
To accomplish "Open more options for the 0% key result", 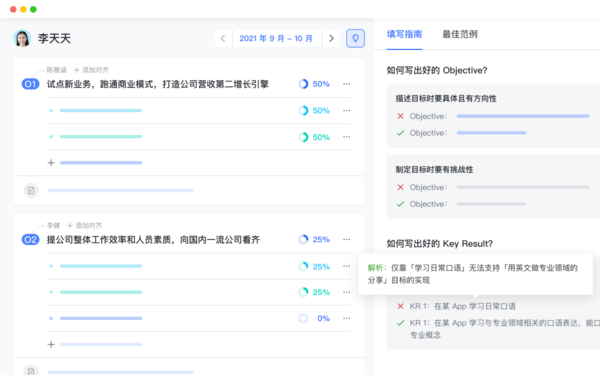I will 346,318.
